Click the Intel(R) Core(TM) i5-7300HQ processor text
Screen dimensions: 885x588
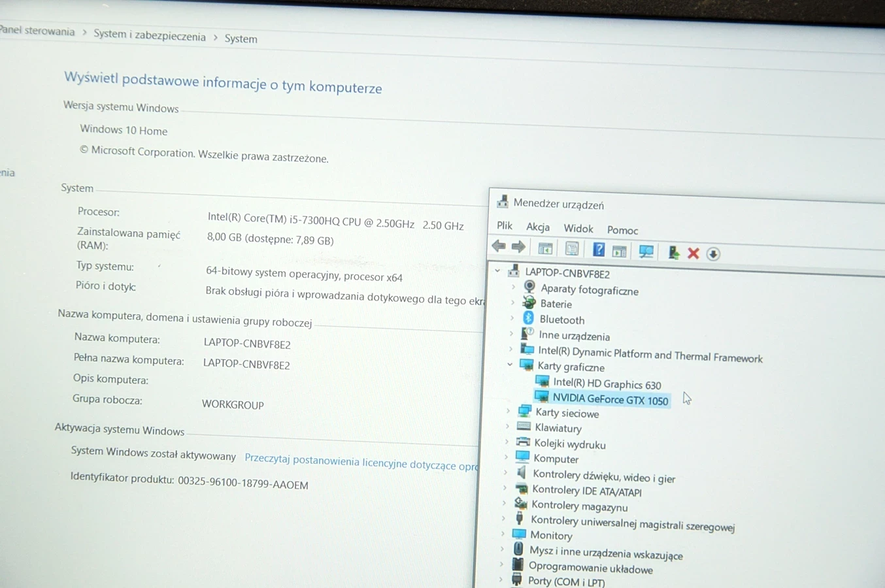pyautogui.click(x=336, y=221)
